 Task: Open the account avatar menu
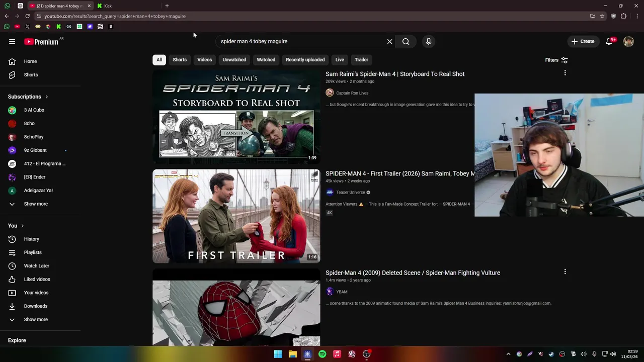point(628,42)
